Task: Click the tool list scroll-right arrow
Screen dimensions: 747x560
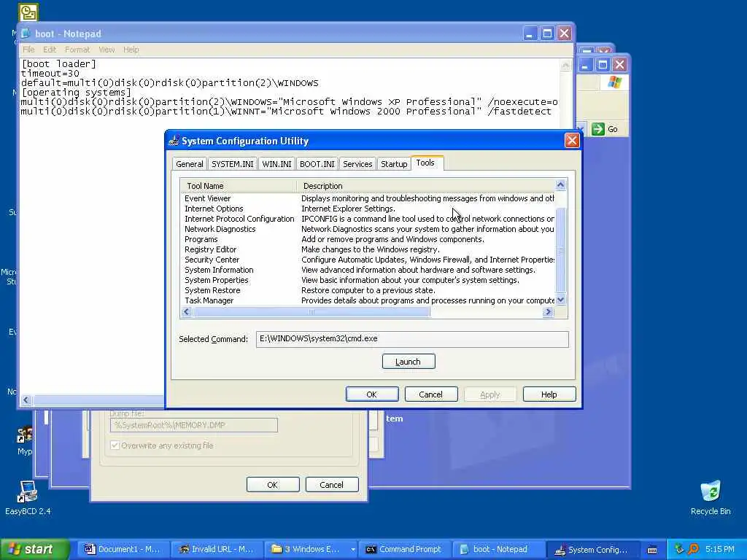Action: point(548,312)
